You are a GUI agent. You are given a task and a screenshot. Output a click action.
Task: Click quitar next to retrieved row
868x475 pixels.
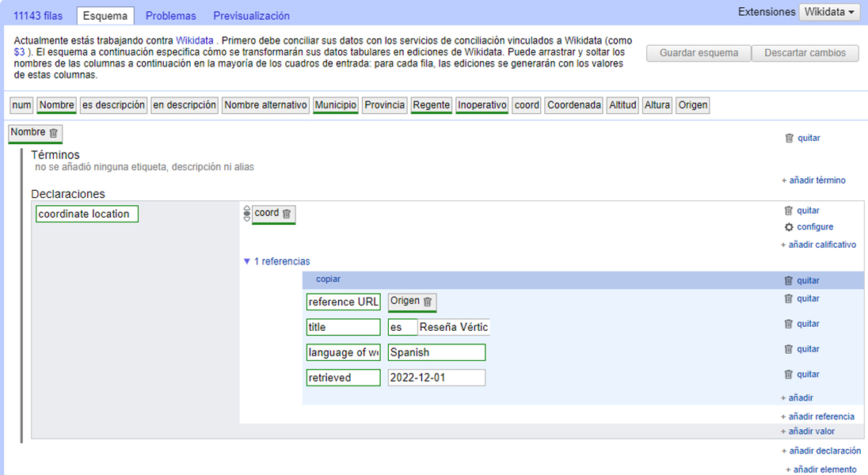click(x=801, y=374)
